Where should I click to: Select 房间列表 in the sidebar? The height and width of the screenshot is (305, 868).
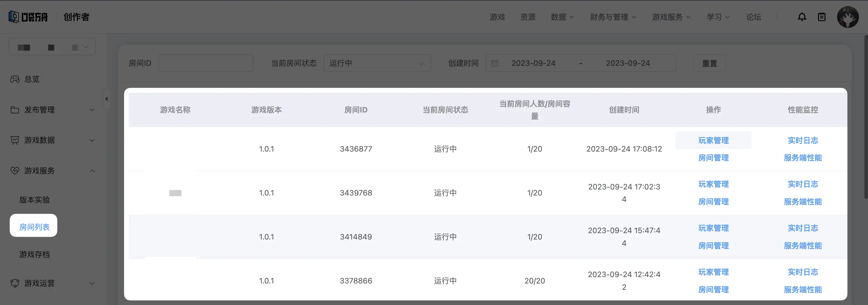pos(34,227)
